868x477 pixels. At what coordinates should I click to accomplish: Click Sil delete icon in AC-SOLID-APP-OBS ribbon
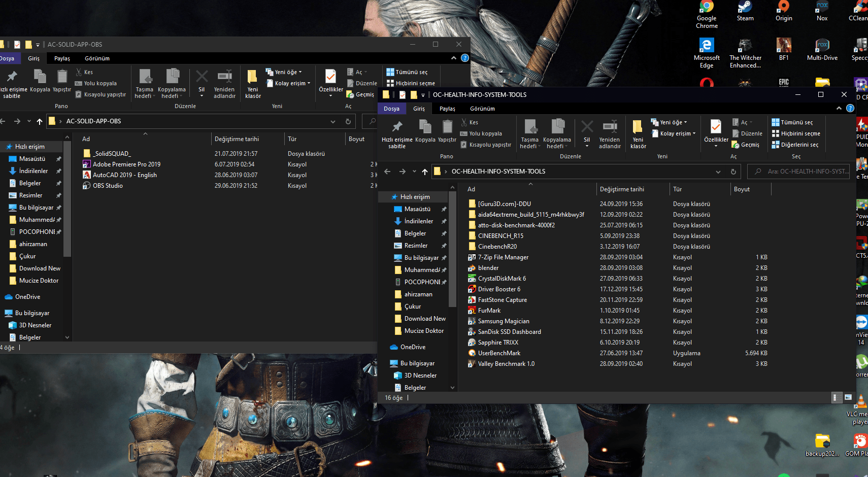(202, 77)
